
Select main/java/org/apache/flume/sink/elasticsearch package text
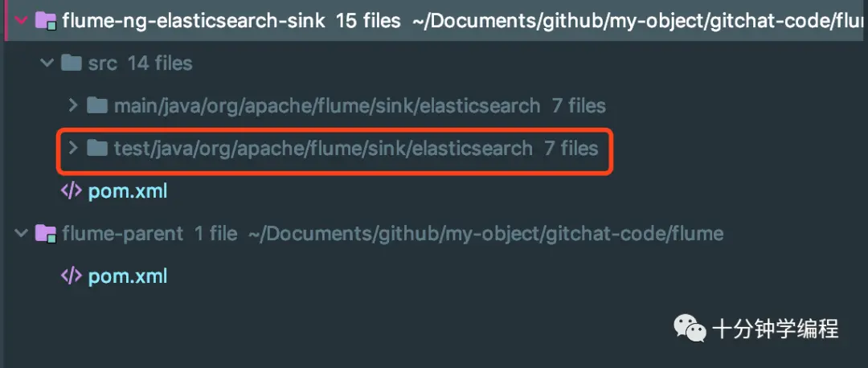click(326, 105)
